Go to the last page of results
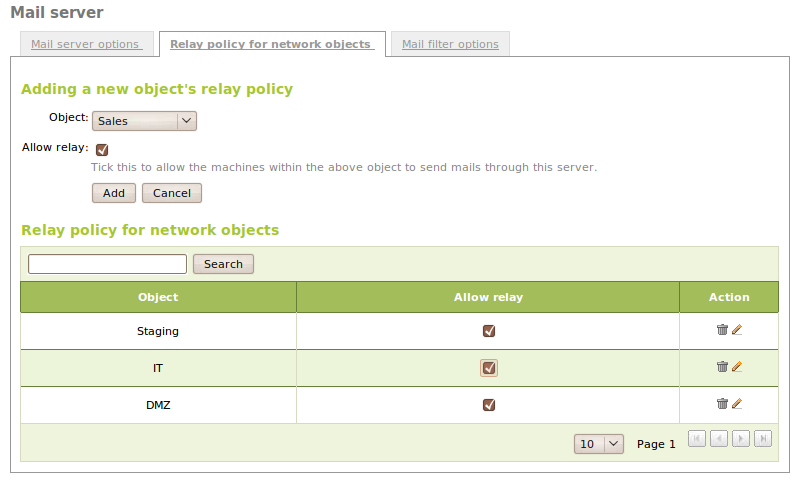 tap(763, 438)
